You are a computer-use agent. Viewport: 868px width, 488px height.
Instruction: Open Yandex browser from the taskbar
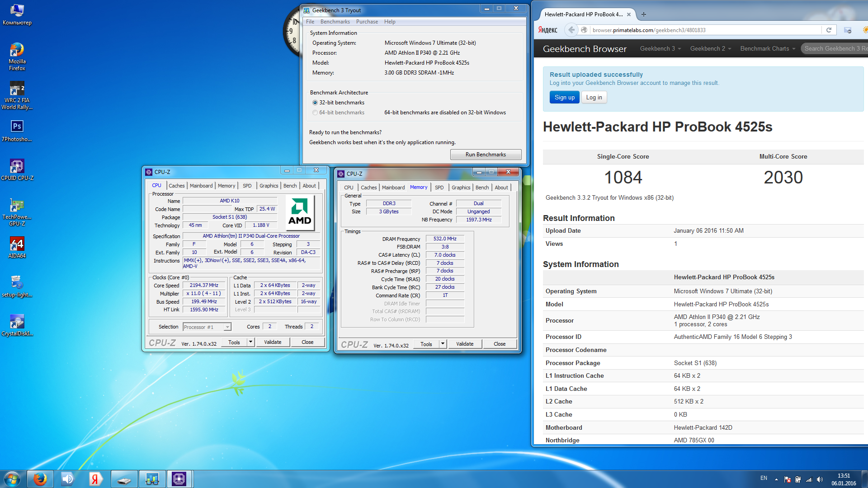(x=95, y=479)
